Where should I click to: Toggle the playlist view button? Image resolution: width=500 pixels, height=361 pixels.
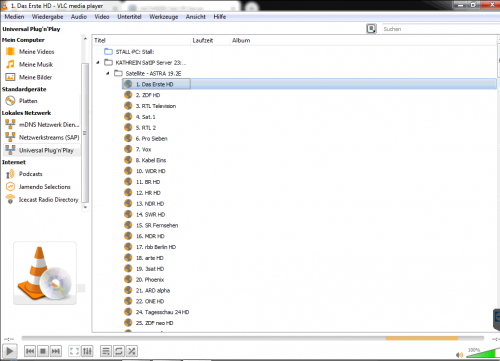click(106, 351)
